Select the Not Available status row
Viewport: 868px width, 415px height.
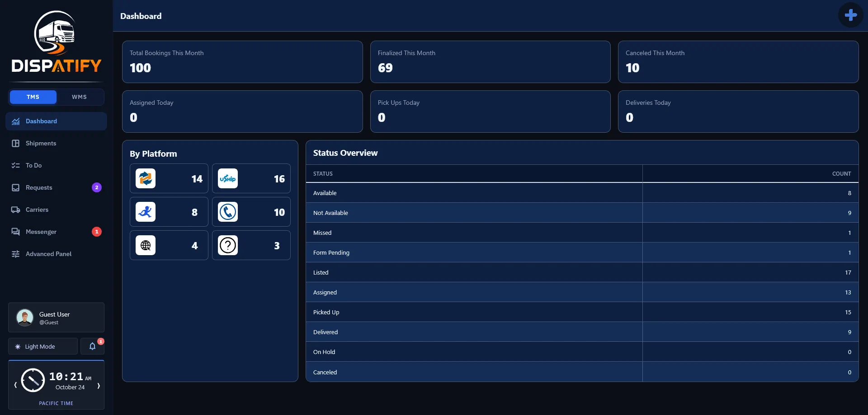coord(582,213)
